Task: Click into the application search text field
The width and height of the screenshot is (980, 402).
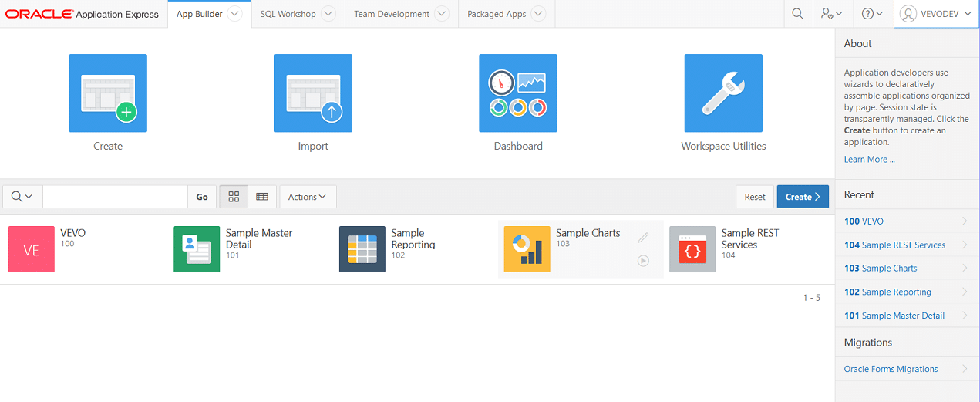Action: pyautogui.click(x=115, y=197)
